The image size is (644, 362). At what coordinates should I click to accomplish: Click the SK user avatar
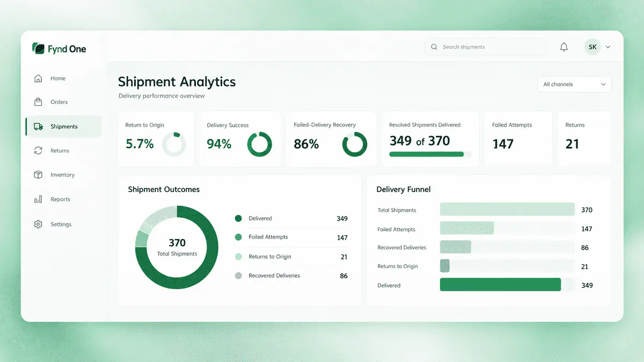click(592, 47)
